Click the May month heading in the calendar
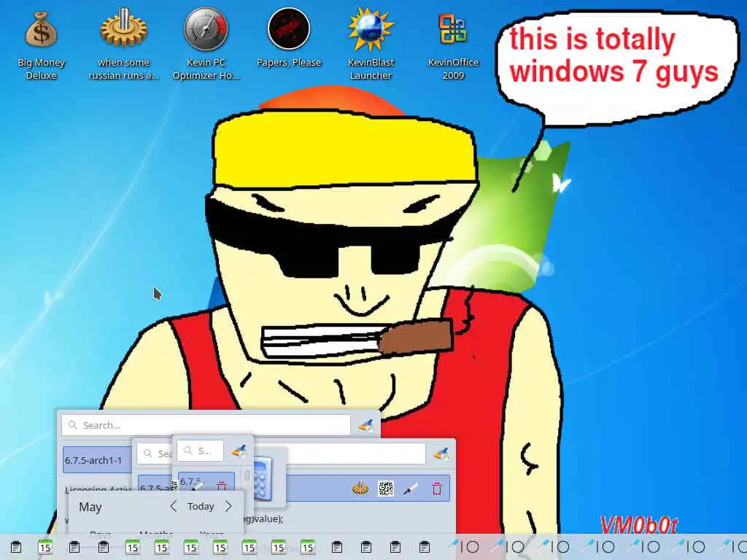This screenshot has height=560, width=747. coord(90,507)
